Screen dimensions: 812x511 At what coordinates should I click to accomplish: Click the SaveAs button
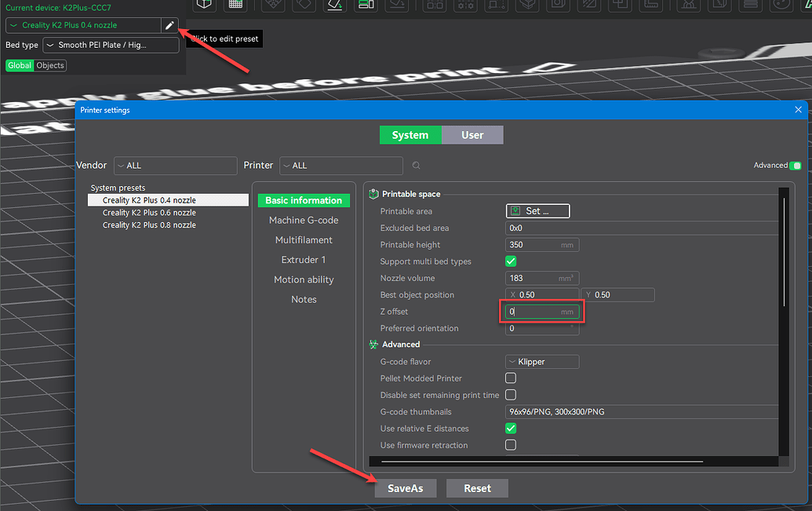coord(406,487)
